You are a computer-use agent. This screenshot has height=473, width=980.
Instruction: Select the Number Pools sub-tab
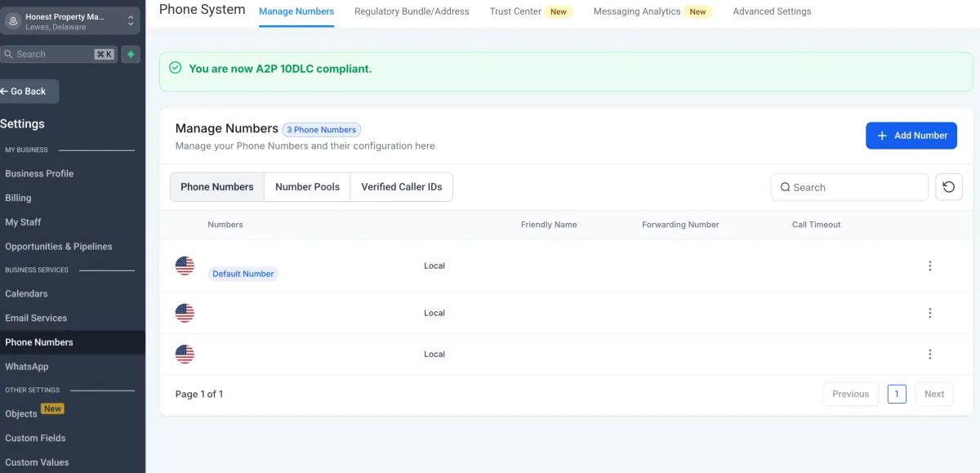(x=307, y=187)
